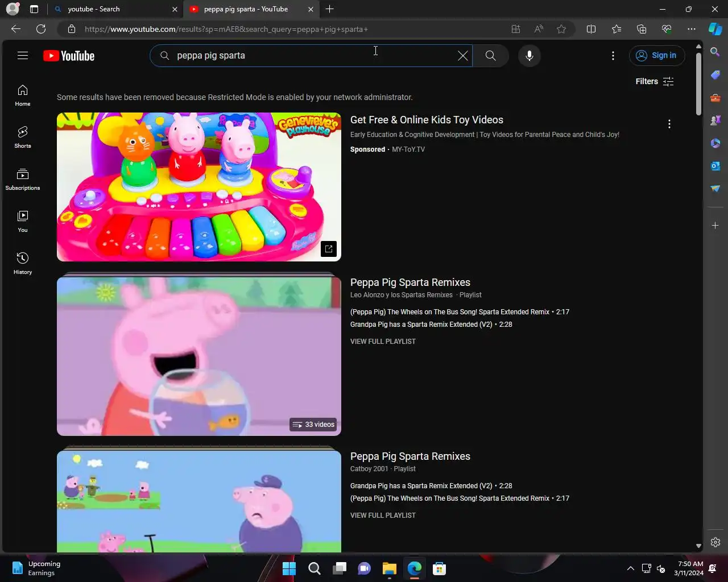728x582 pixels.
Task: Add this page to favorites with star icon
Action: pyautogui.click(x=561, y=29)
